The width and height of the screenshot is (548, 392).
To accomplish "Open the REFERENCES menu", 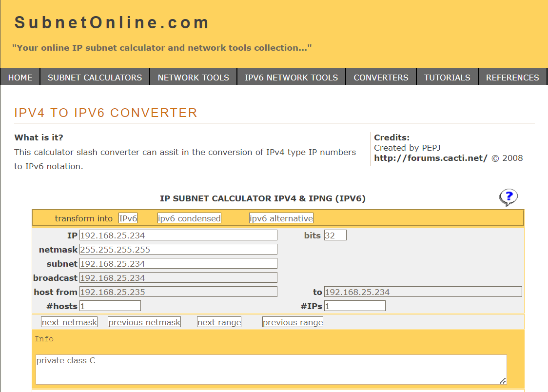I will [512, 78].
